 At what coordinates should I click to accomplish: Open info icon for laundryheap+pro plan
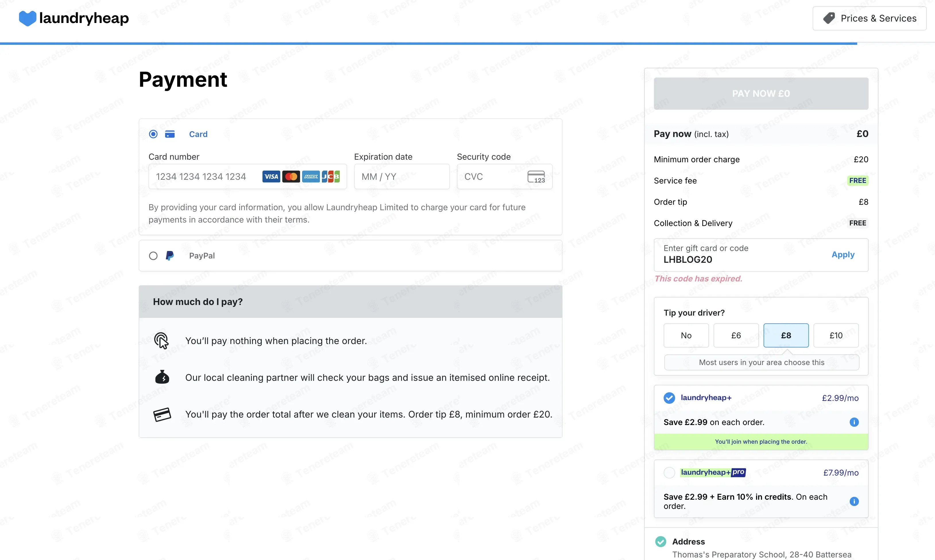tap(854, 501)
